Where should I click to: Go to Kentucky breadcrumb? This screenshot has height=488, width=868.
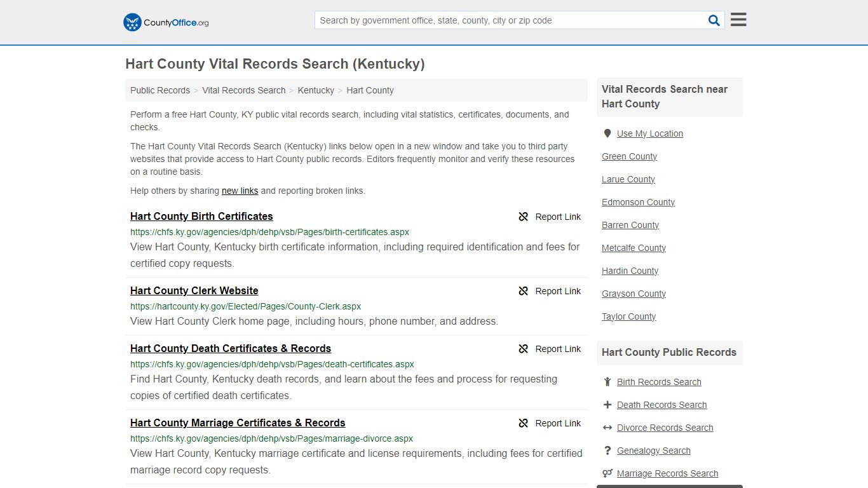tap(316, 90)
